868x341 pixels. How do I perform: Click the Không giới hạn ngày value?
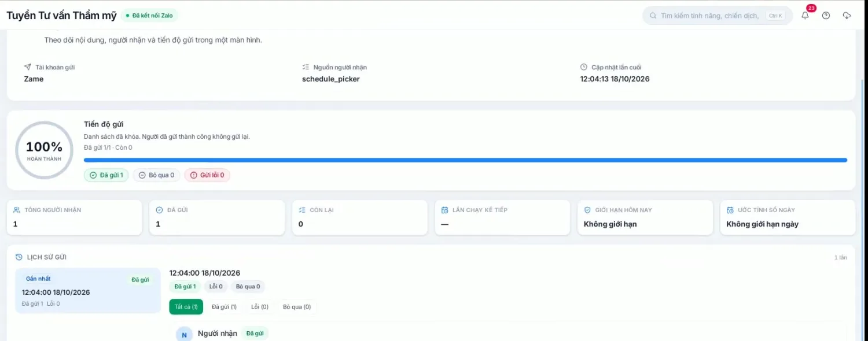point(763,224)
